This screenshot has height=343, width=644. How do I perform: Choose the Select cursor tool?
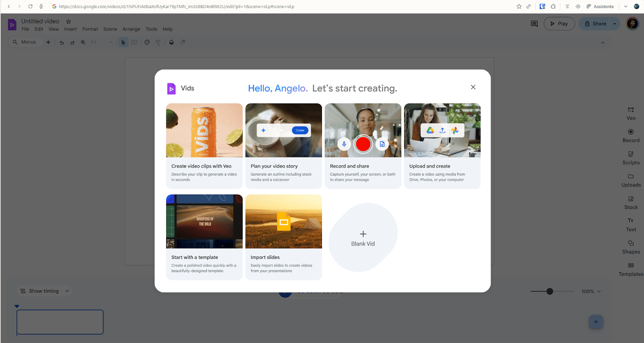point(123,42)
